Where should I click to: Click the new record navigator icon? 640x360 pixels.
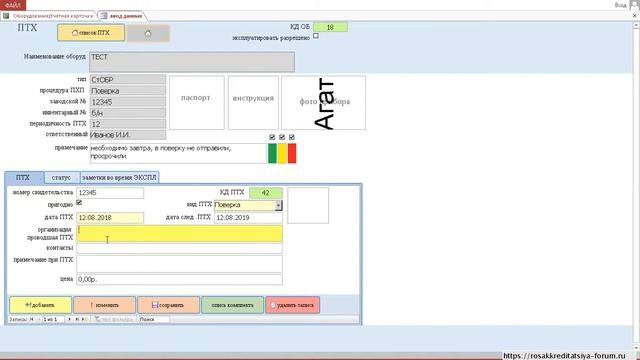pos(84,319)
